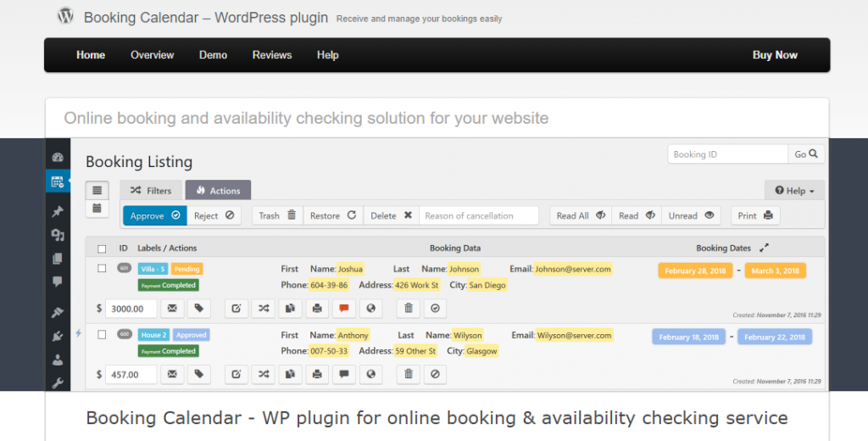Check the box for booking 600
This screenshot has height=441, width=868.
[x=102, y=335]
